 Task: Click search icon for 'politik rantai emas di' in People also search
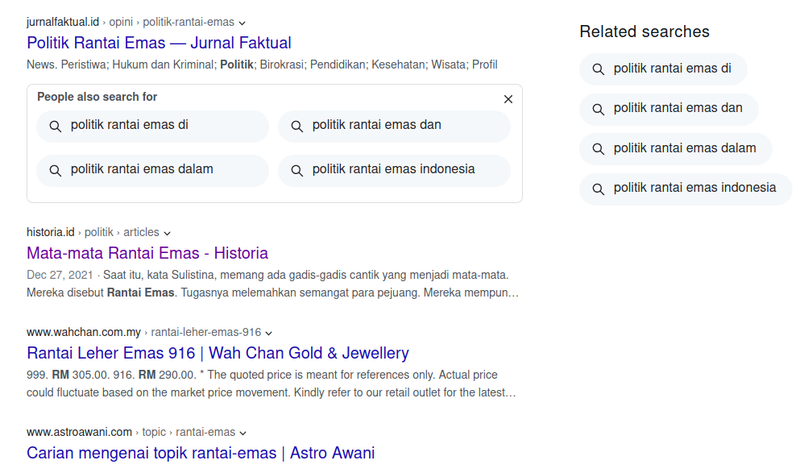point(55,126)
